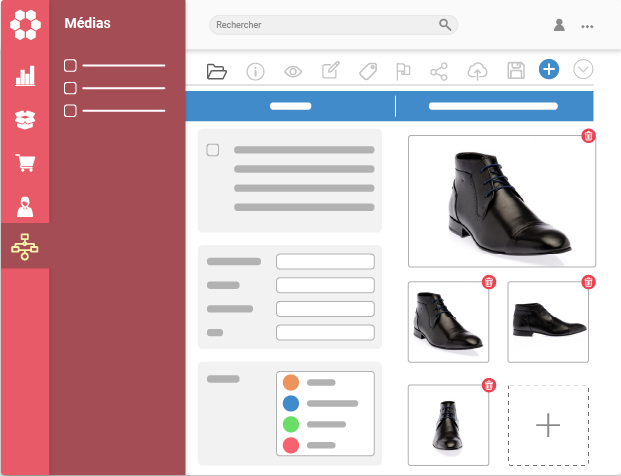Delete the large main boot image
The image size is (621, 476).
tap(588, 136)
